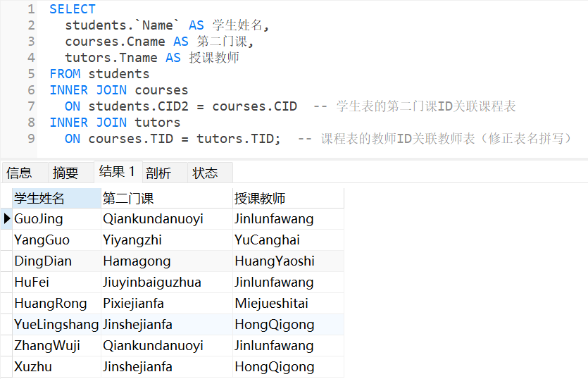Click the Pixiejianfa course cell
This screenshot has width=588, height=379.
tap(167, 303)
